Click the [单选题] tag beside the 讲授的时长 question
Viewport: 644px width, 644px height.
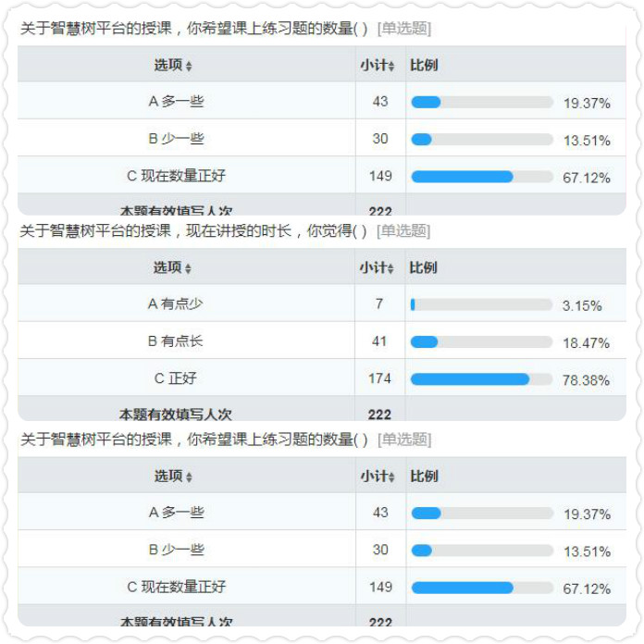(403, 230)
